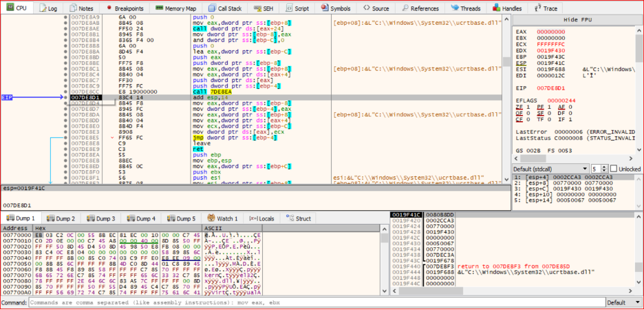Click the Symbols icon
The image size is (644, 310).
tap(325, 8)
